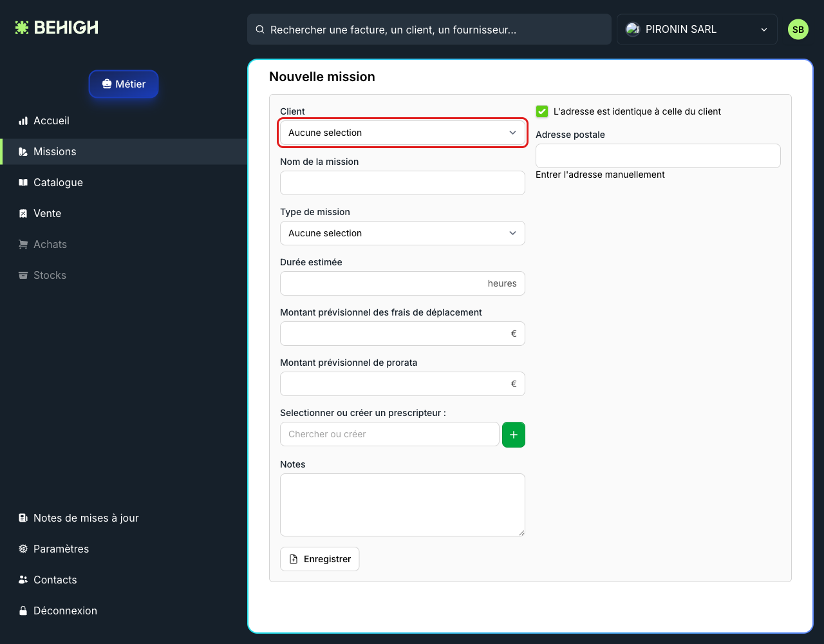
Task: Click the 'L'adresse est identique à celle du client' label
Action: coord(637,111)
